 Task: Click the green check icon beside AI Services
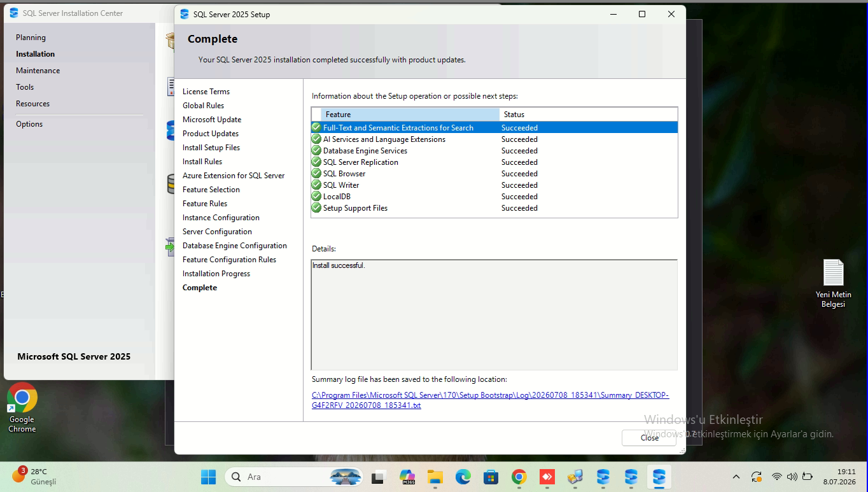coord(316,139)
